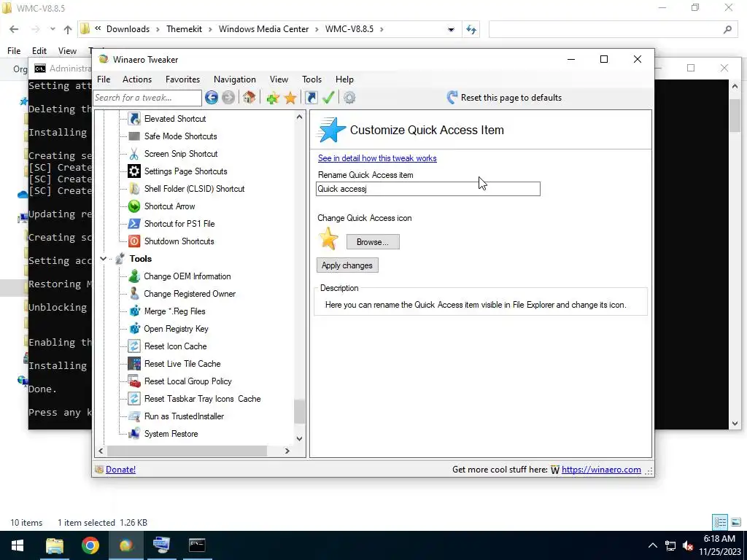Open 'See in detail how this tweak works' link
Screen dimensions: 747x560
[377, 158]
